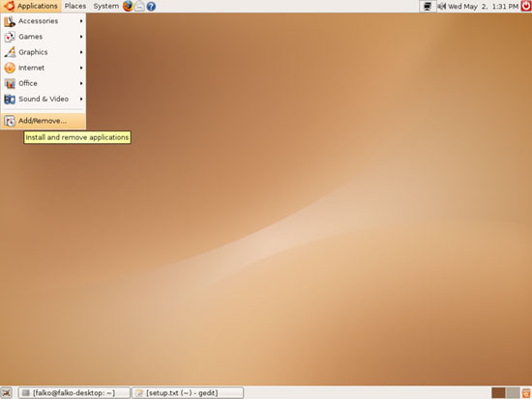Expand the Games submenu
The height and width of the screenshot is (399, 532).
[x=44, y=37]
